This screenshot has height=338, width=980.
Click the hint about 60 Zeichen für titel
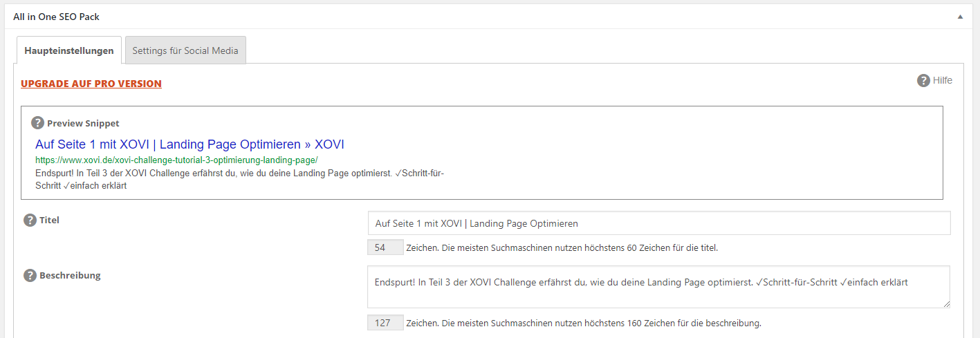click(562, 247)
